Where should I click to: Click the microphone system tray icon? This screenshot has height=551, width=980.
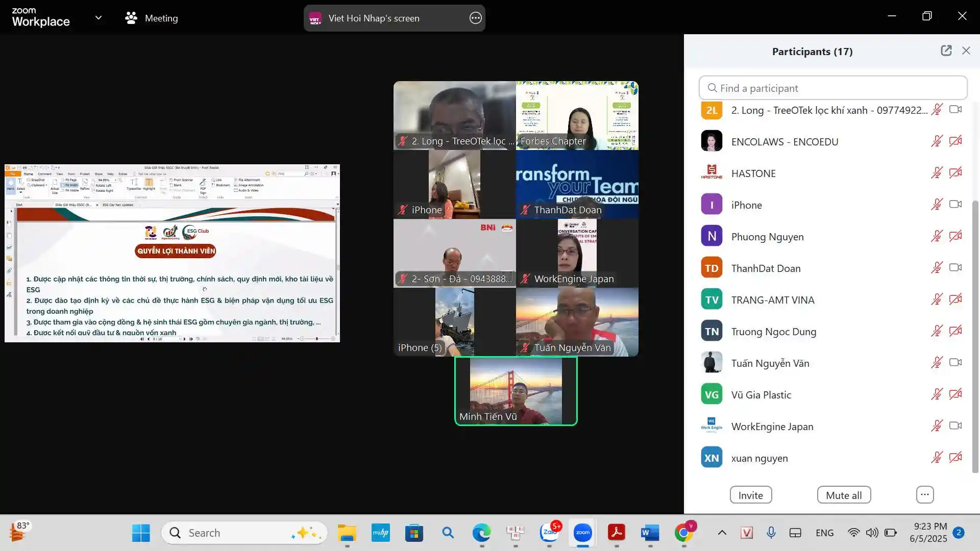(x=771, y=533)
